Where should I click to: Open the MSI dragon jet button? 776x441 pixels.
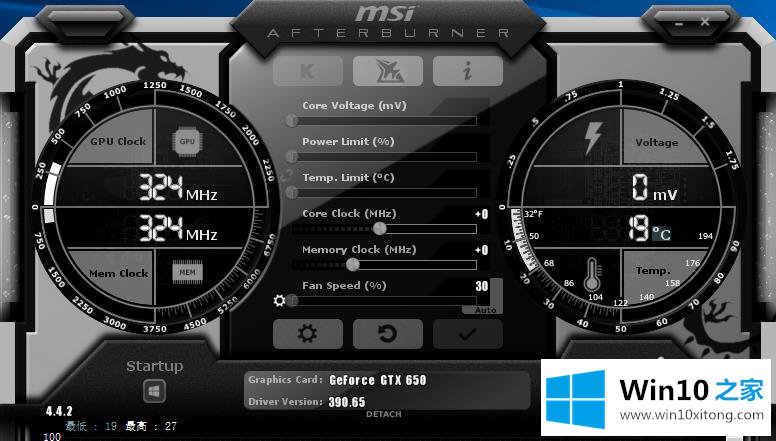(388, 71)
